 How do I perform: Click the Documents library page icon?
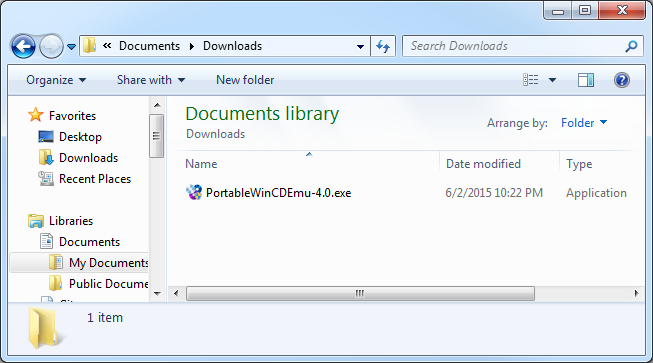coord(46,241)
